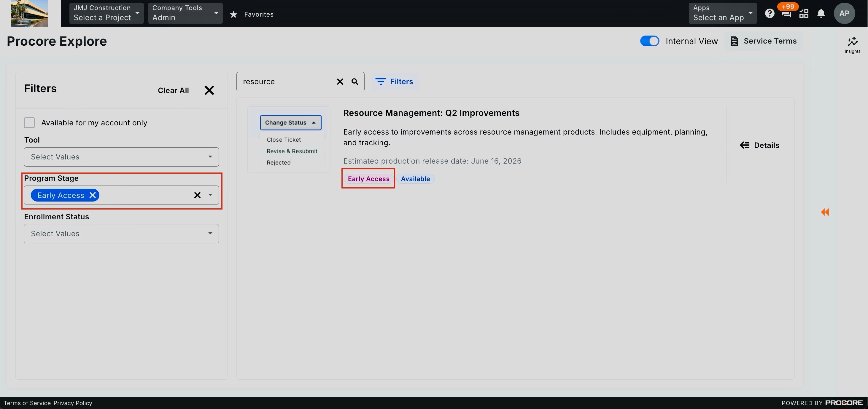This screenshot has height=409, width=868.
Task: Open the Help question mark icon
Action: tap(769, 13)
